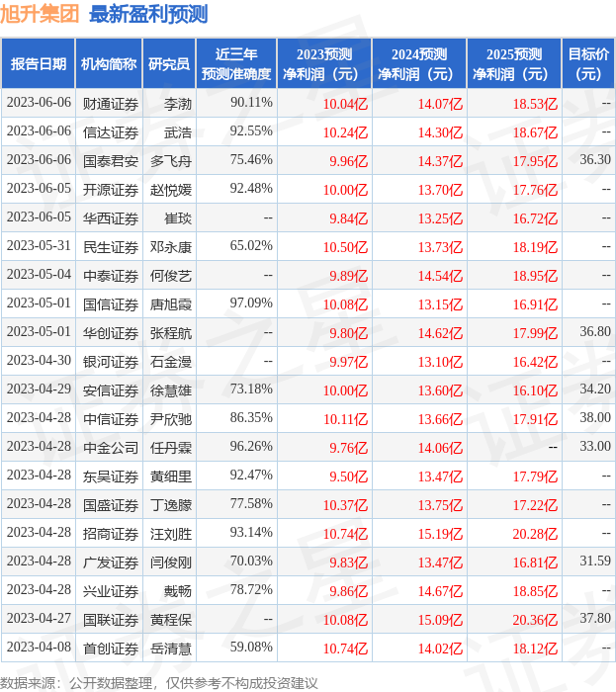Click the 数据来源 disclaimer footer text
Viewport: 616px width, 692px height.
159,683
